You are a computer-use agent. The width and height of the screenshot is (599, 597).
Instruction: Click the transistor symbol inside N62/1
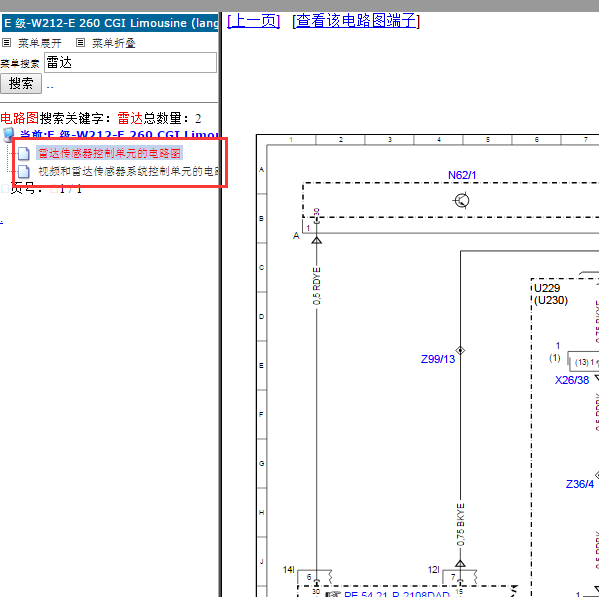point(461,200)
